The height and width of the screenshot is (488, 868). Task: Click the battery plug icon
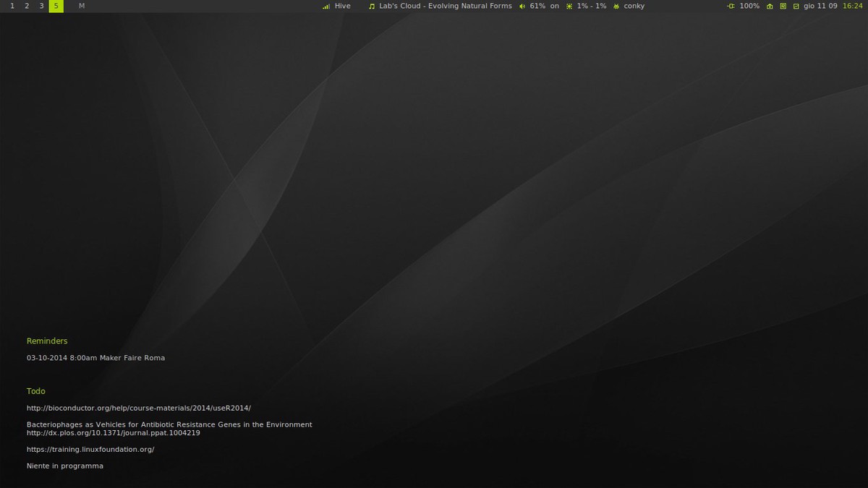coord(731,6)
